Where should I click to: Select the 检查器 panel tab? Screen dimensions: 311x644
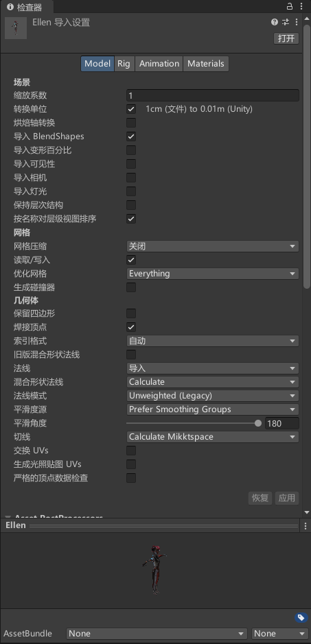click(25, 7)
